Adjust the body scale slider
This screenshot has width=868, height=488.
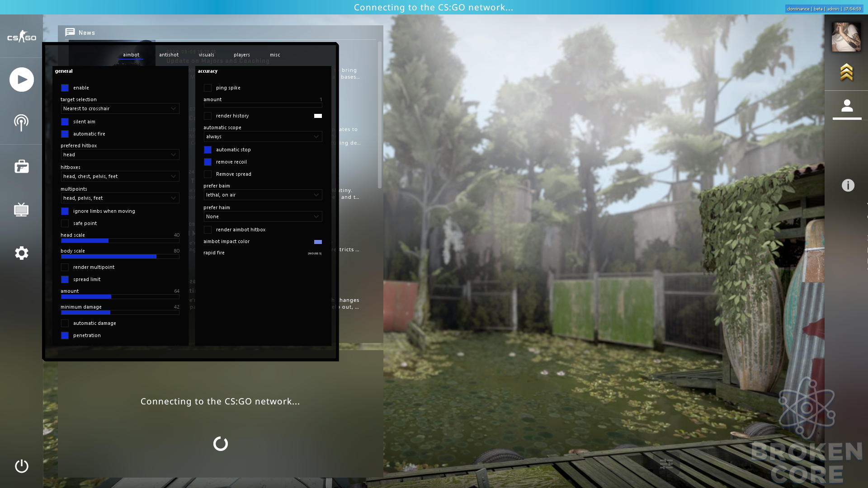click(120, 257)
